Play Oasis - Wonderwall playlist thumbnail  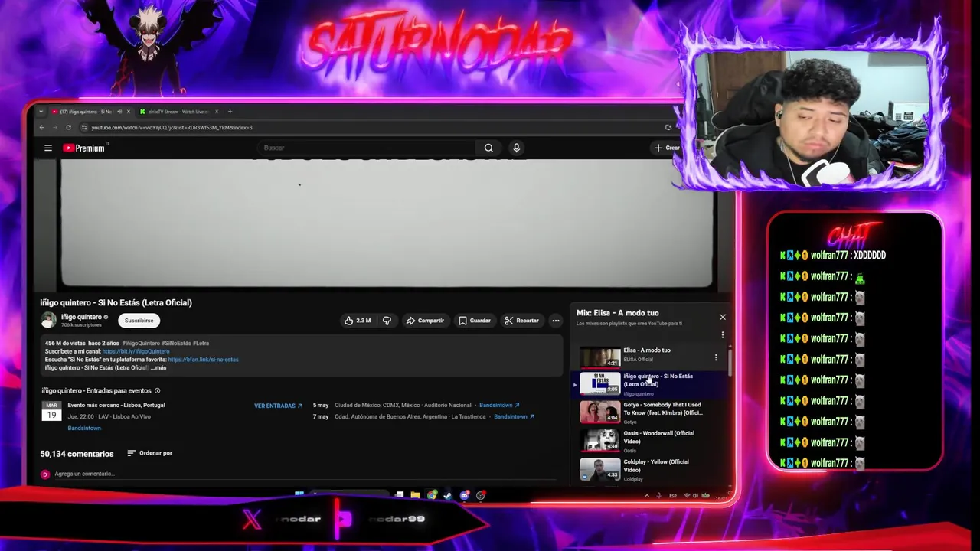tap(599, 441)
